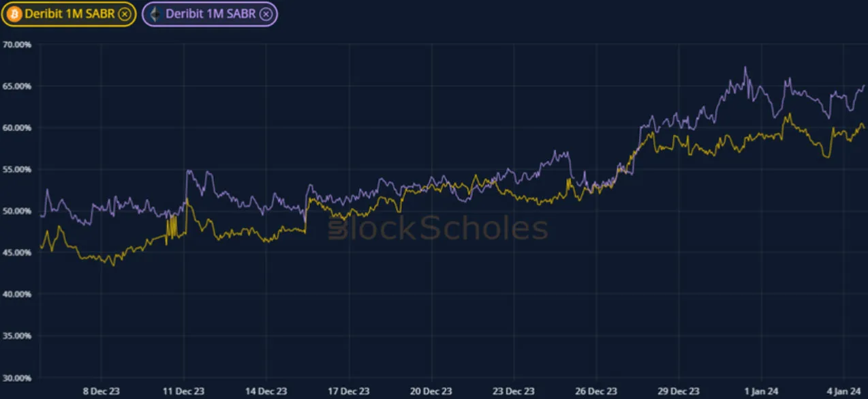The width and height of the screenshot is (868, 399).
Task: Click the 35.00% y-axis label
Action: pyautogui.click(x=17, y=336)
